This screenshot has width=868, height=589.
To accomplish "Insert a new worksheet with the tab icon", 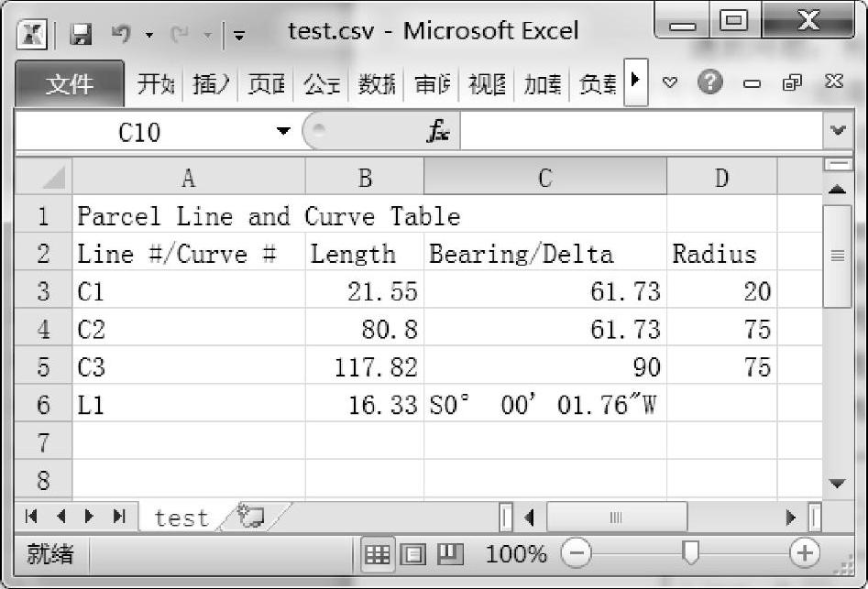I will point(251,516).
